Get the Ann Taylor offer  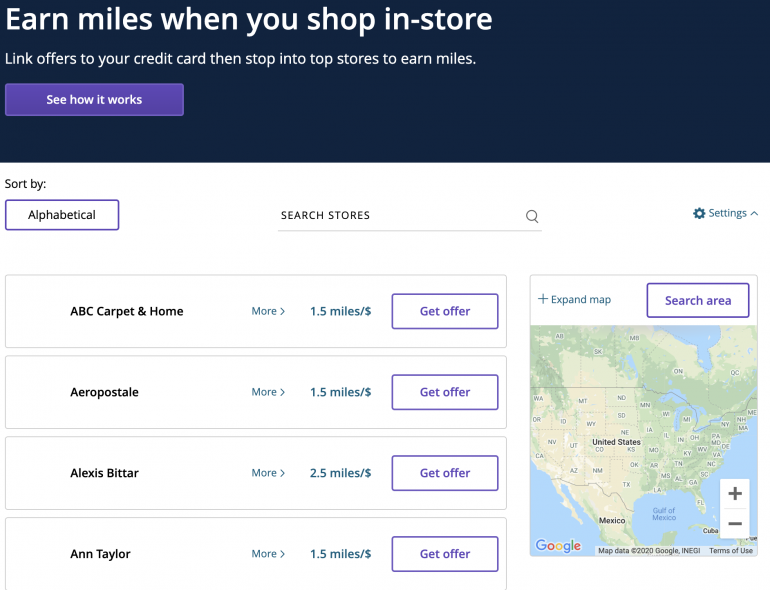click(444, 554)
